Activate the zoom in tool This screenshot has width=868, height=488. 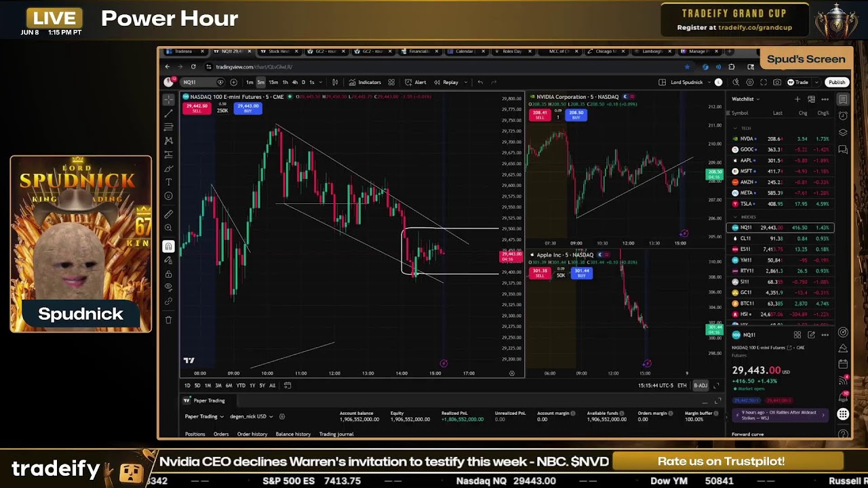169,228
